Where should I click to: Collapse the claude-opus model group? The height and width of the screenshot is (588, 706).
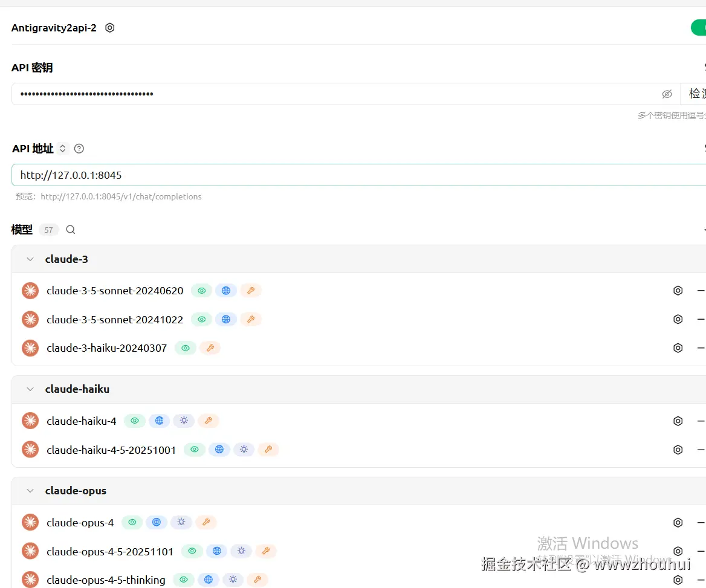[30, 491]
